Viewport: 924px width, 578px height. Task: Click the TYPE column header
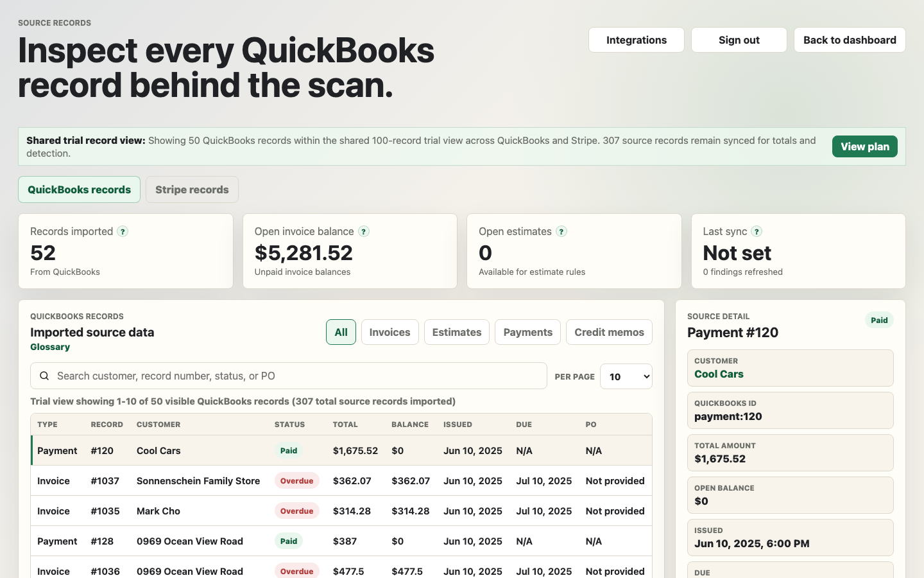point(47,425)
